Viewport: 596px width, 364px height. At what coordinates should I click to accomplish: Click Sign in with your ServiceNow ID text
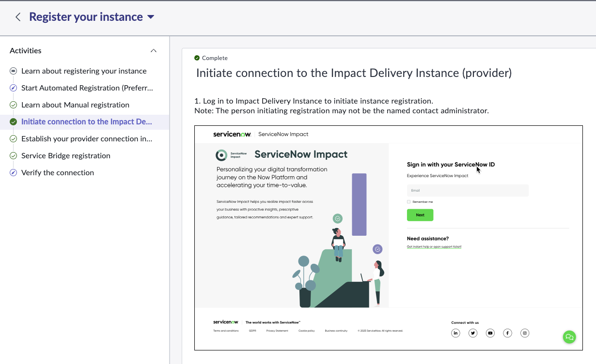[x=451, y=165]
